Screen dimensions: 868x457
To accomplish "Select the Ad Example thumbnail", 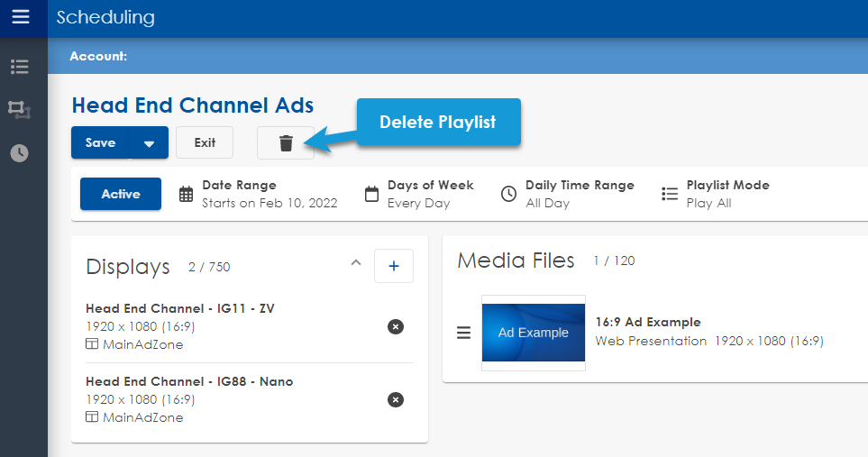I will pos(533,333).
